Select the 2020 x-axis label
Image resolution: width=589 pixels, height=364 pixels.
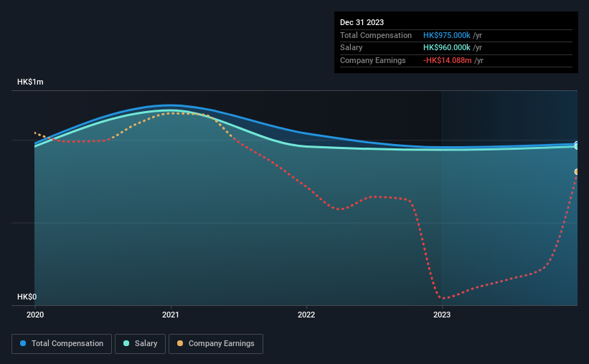tap(35, 315)
